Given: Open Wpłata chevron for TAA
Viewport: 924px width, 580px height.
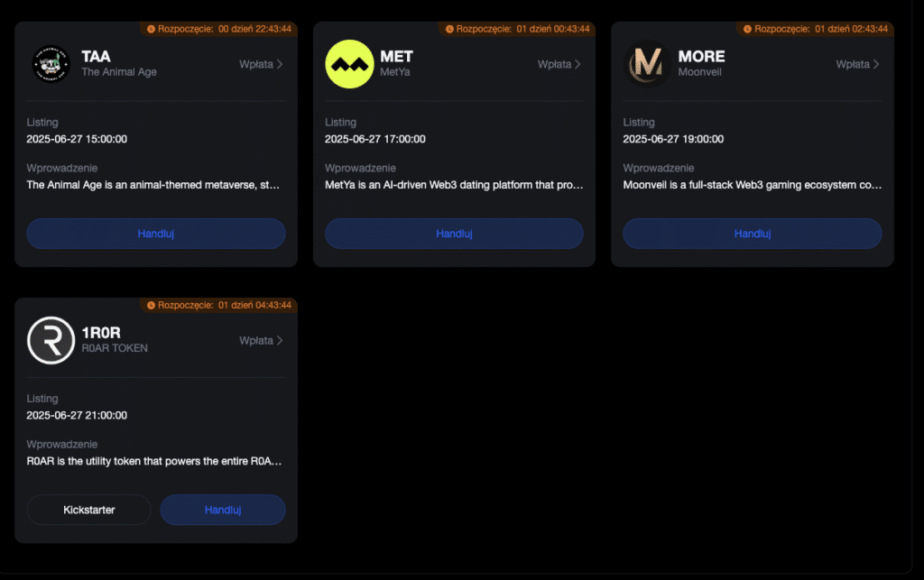Looking at the screenshot, I should [x=280, y=64].
